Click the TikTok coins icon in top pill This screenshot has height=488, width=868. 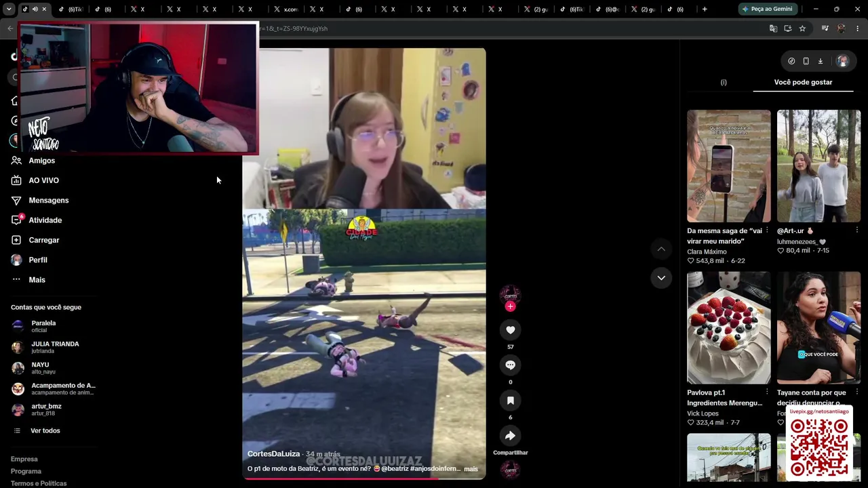(x=791, y=61)
